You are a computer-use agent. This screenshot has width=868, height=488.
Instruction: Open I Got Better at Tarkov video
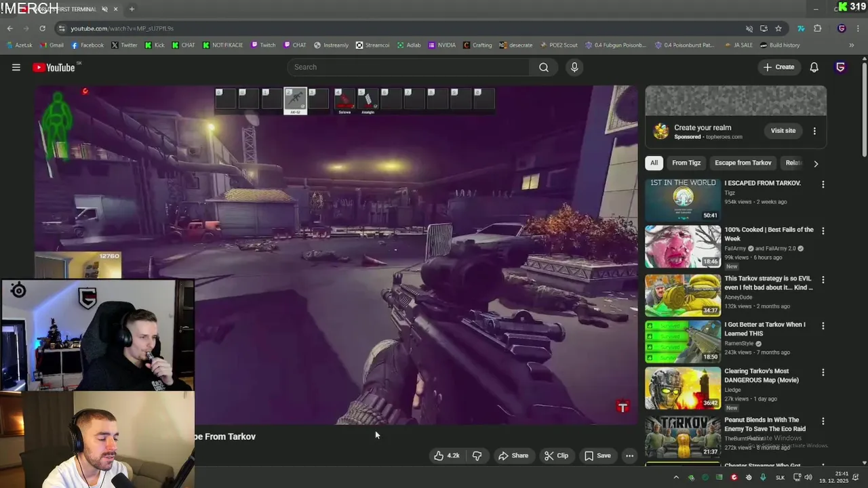pyautogui.click(x=765, y=329)
